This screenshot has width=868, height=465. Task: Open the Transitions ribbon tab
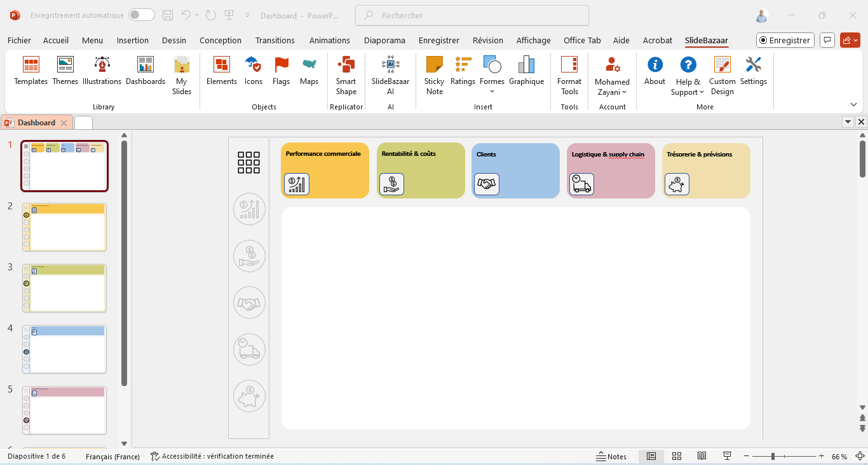point(275,40)
